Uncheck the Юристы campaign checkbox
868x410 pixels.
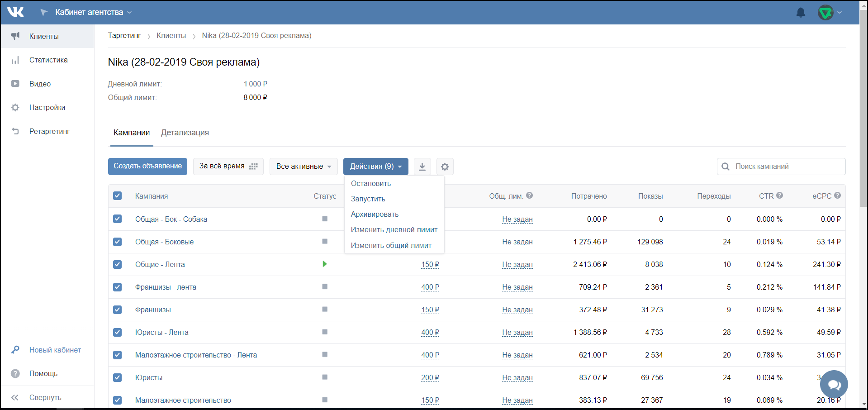tap(118, 377)
